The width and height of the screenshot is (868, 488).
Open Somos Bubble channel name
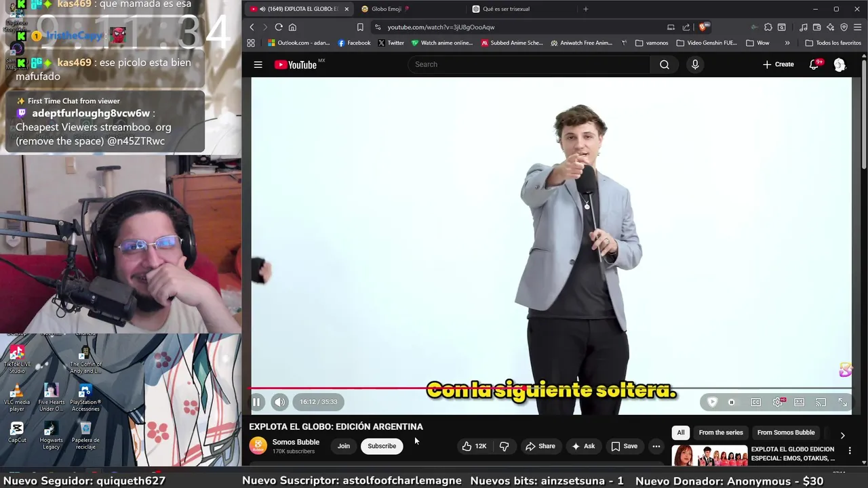pyautogui.click(x=296, y=442)
